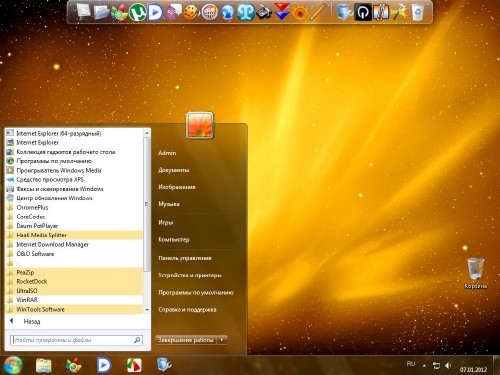The height and width of the screenshot is (375, 500).
Task: Expand the Daum PotPlayer folder
Action: [x=74, y=226]
